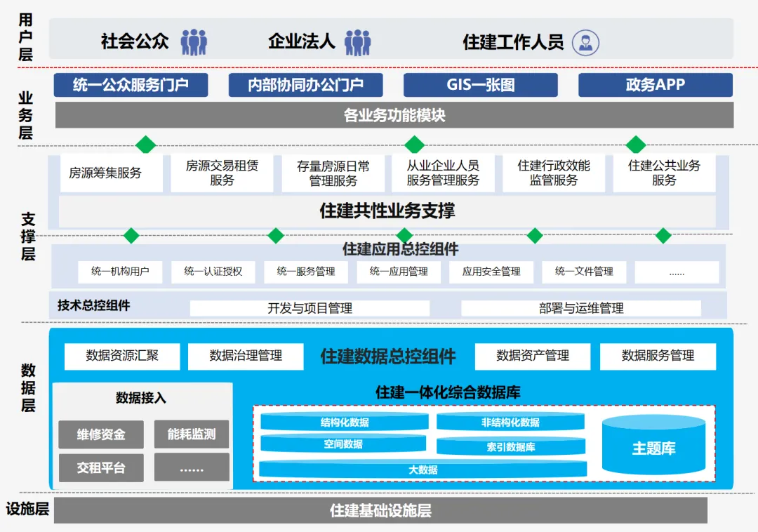This screenshot has height=532, width=758.
Task: Select the 维修资金 data source
Action: point(100,434)
